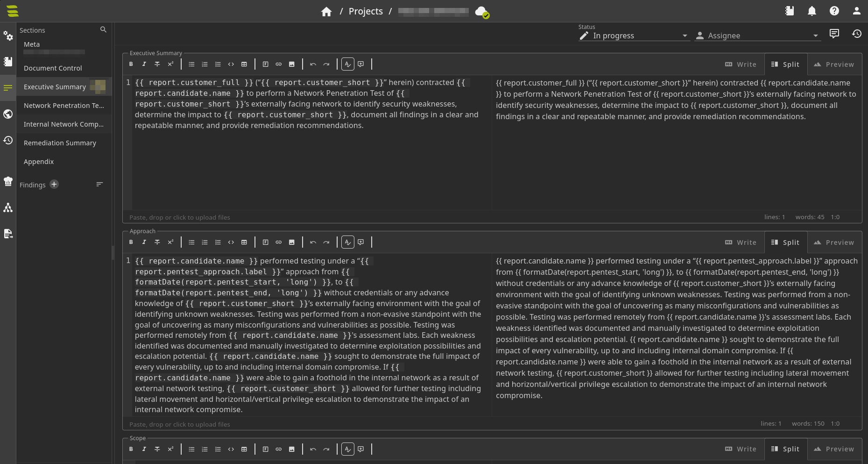Redo change in Approach editor

326,242
